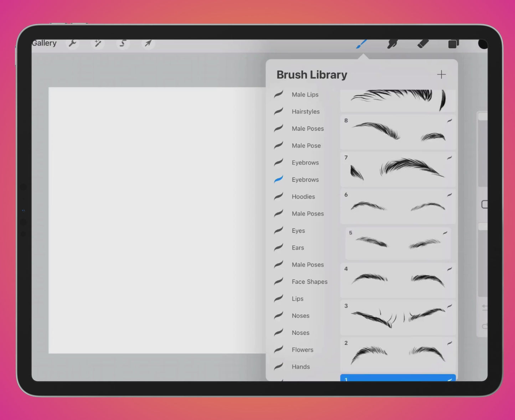515x420 pixels.
Task: Open the active color swatch
Action: [x=483, y=44]
